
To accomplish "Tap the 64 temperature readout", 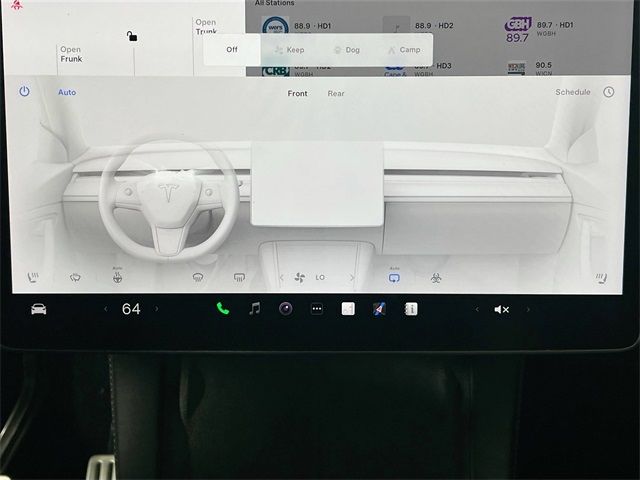I will point(131,309).
